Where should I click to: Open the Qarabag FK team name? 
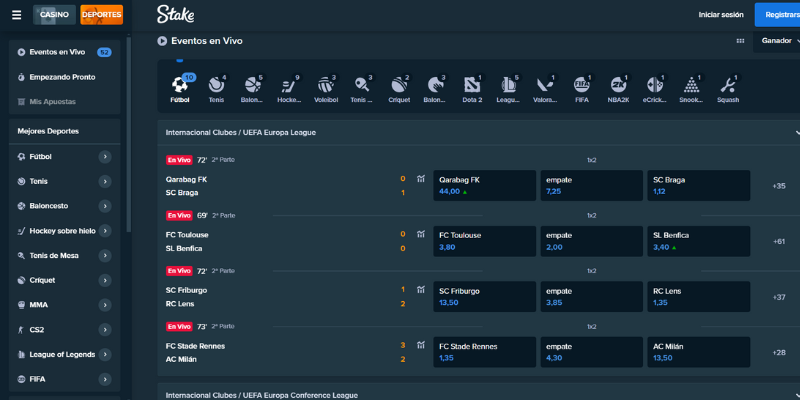(186, 180)
